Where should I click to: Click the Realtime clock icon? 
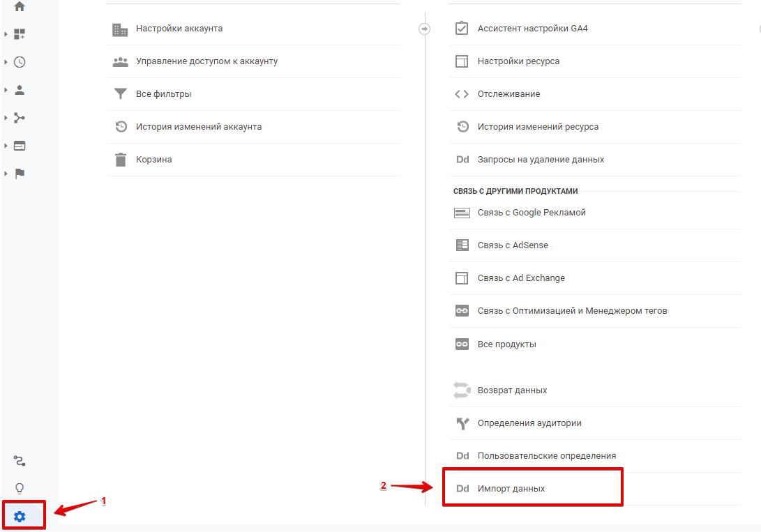point(20,62)
